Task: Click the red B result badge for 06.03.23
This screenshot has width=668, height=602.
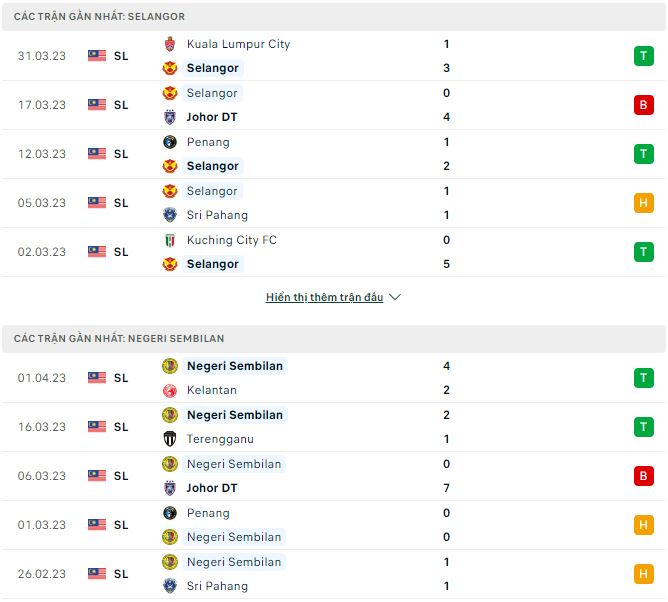Action: tap(643, 476)
